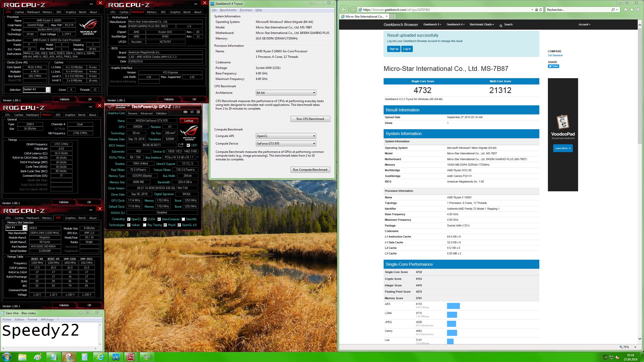This screenshot has width=644, height=362.
Task: Toggle the Vulkan checkbox
Action: coord(129,225)
